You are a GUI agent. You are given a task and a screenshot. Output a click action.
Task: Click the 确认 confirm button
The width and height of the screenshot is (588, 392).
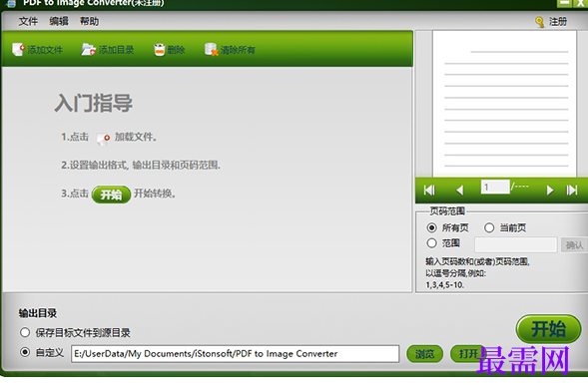coord(574,245)
